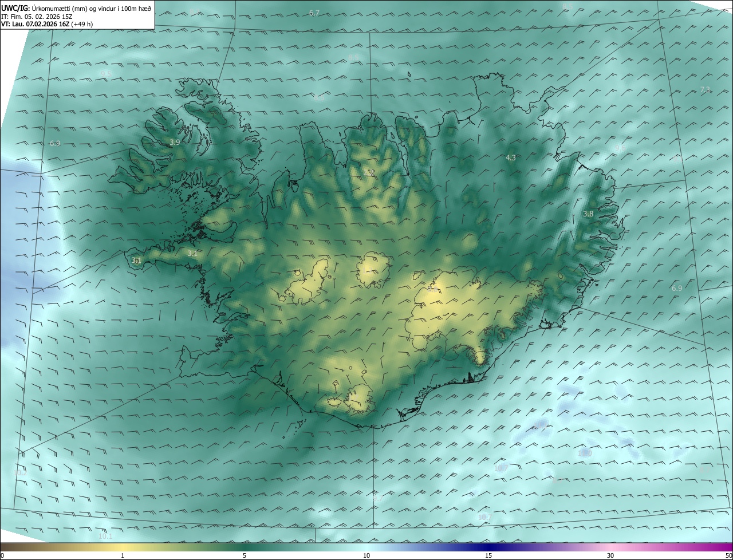Click the '50' tick on the color scale
The image size is (733, 560).
click(728, 555)
